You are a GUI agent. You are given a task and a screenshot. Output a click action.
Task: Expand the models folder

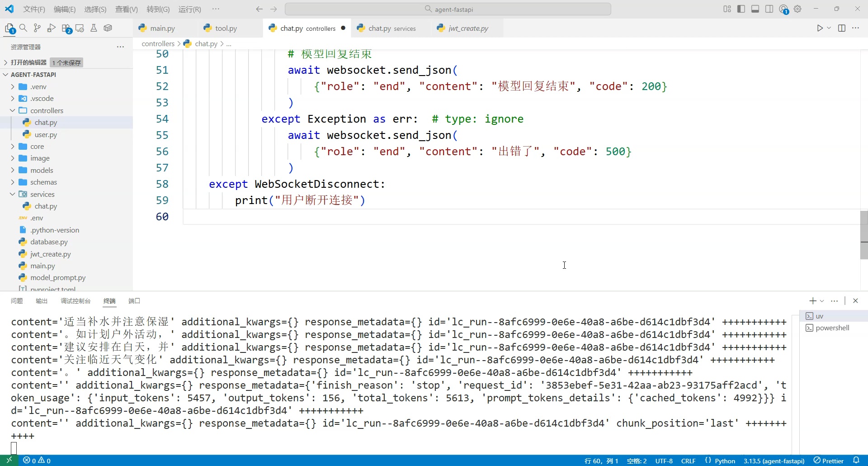pos(13,171)
